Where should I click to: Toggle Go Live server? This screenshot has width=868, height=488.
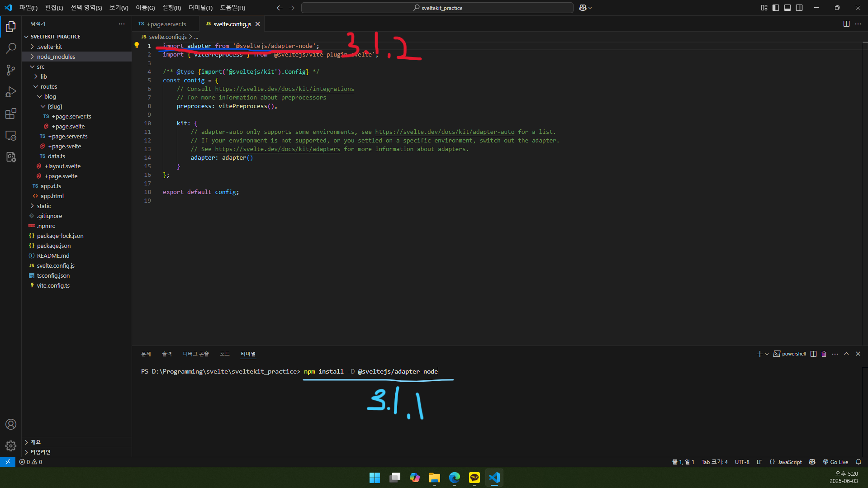(x=835, y=462)
